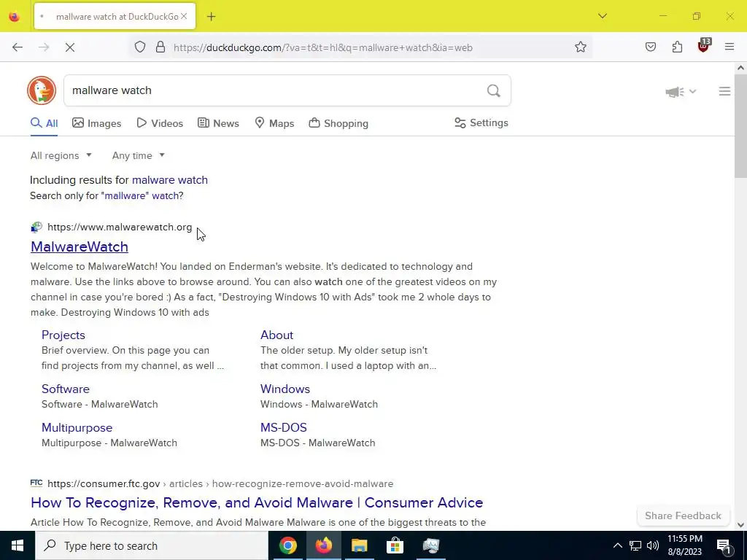
Task: Switch to the Maps tab
Action: pyautogui.click(x=274, y=123)
